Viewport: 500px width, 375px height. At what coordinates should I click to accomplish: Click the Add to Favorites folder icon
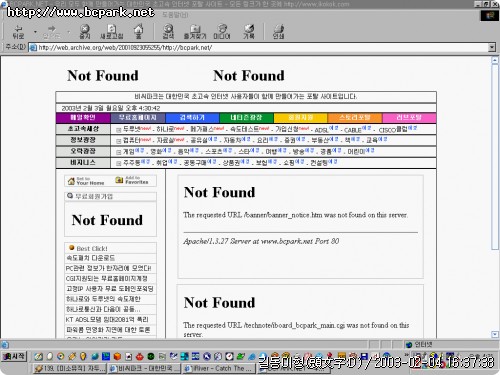coord(119,180)
